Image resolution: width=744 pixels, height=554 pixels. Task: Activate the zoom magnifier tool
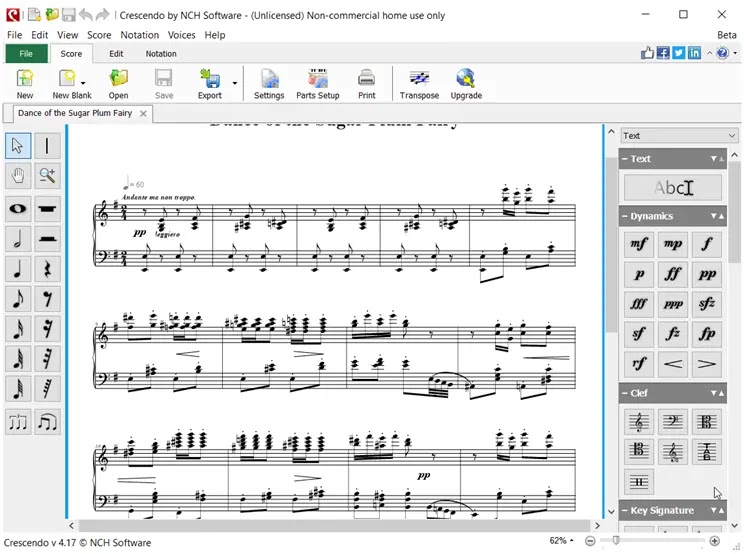coord(47,176)
